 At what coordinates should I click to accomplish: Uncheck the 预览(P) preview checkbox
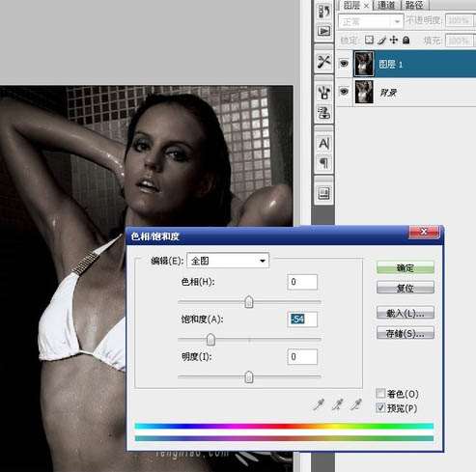(x=380, y=407)
